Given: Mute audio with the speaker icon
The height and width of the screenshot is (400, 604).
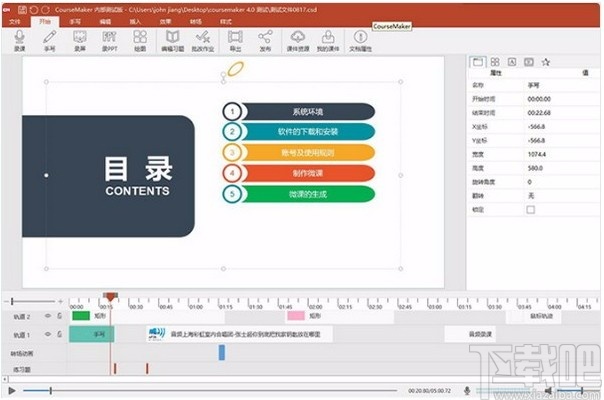Looking at the screenshot, I should coord(547,391).
